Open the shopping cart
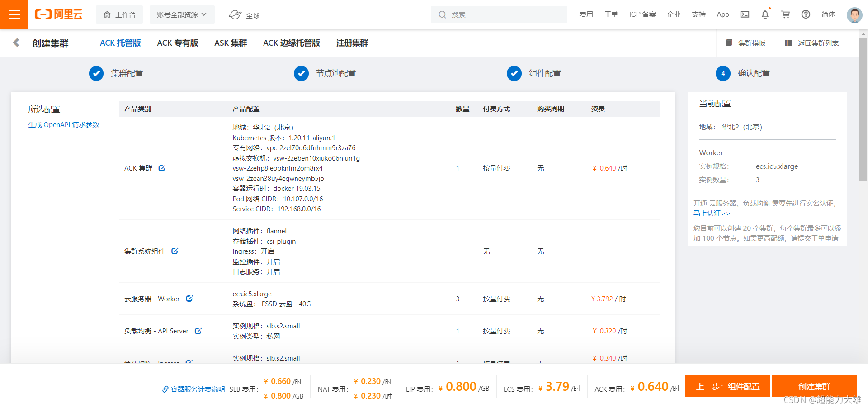 point(785,14)
